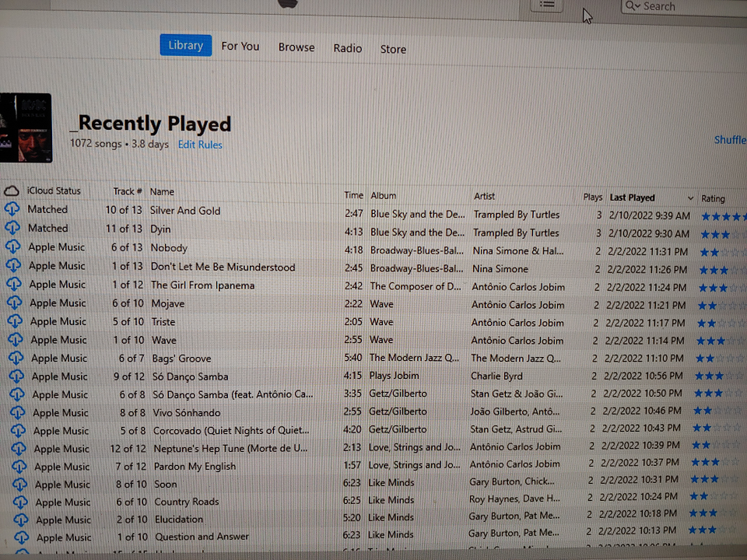Viewport: 747px width, 560px height.
Task: Download The Girl From Ipanema cloud icon
Action: click(14, 283)
